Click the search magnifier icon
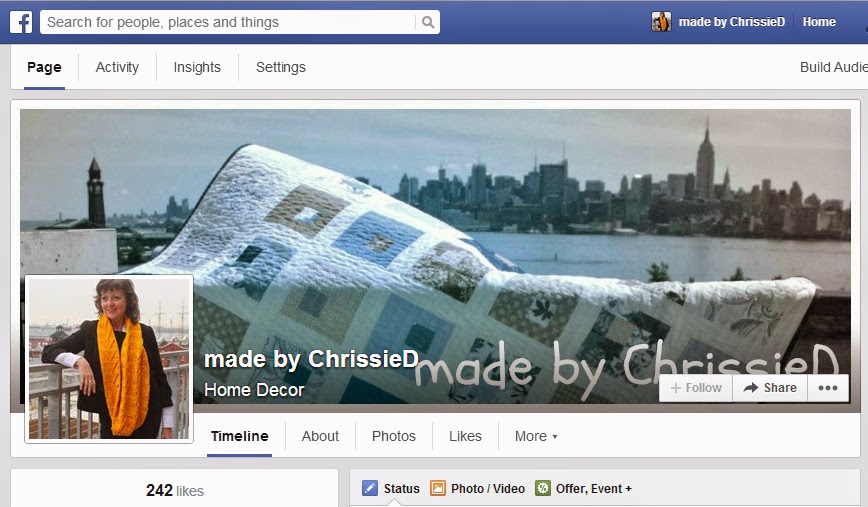 428,22
